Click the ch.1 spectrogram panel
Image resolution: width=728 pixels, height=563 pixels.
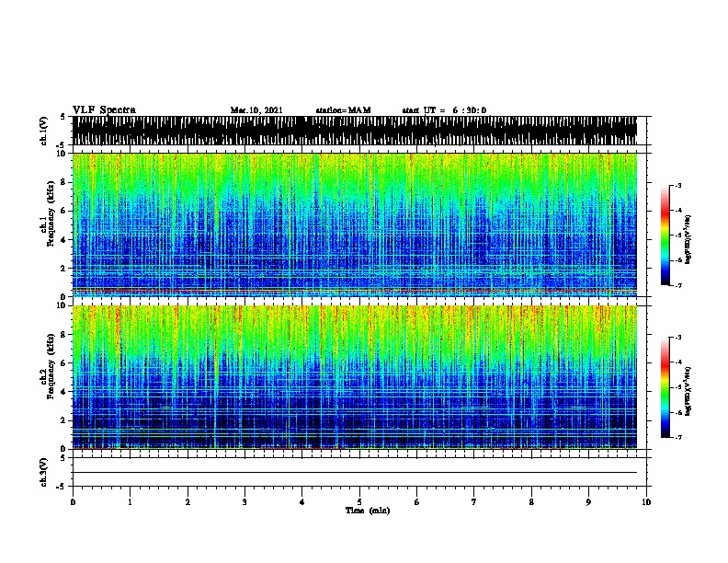pyautogui.click(x=355, y=224)
